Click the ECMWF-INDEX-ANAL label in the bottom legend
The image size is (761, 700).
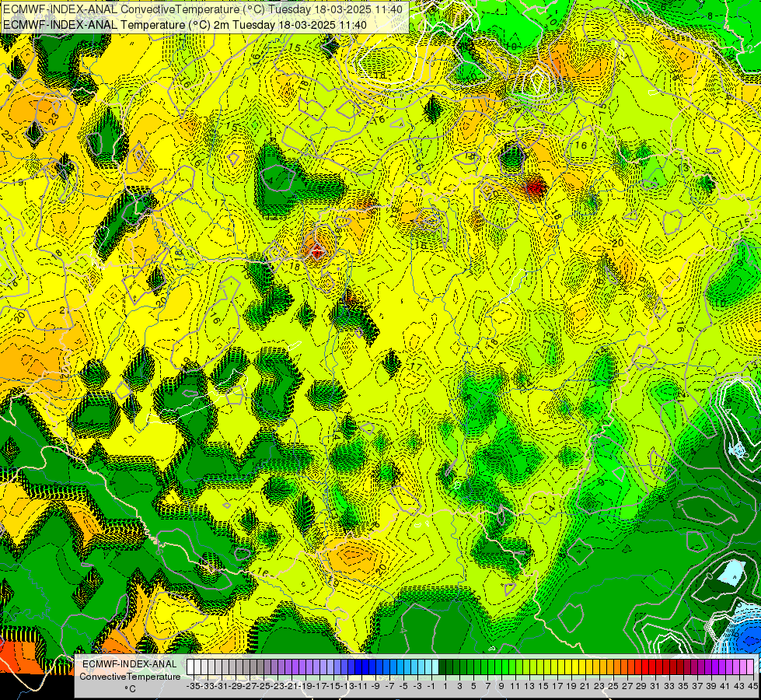pos(130,664)
